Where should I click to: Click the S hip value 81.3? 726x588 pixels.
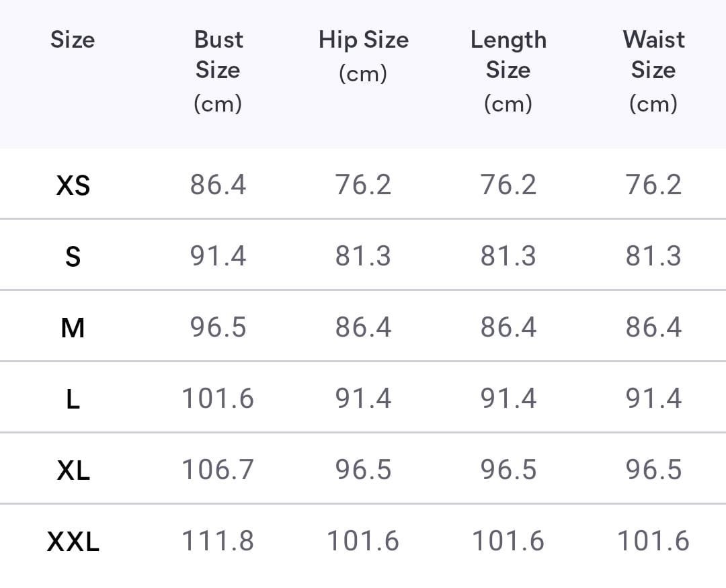tap(363, 256)
